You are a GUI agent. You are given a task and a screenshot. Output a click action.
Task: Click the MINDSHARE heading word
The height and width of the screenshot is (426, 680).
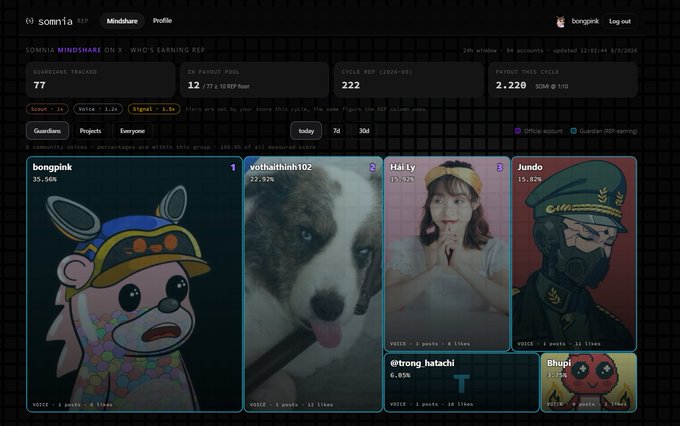[79, 50]
